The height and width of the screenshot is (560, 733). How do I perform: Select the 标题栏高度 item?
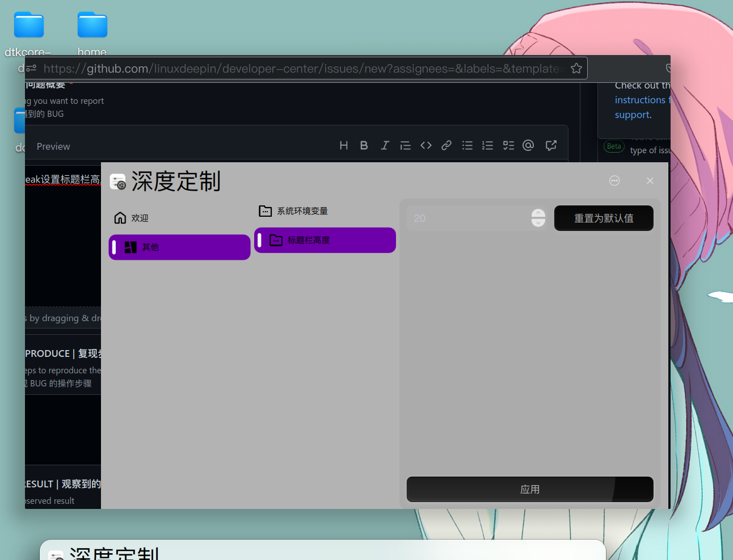(325, 240)
